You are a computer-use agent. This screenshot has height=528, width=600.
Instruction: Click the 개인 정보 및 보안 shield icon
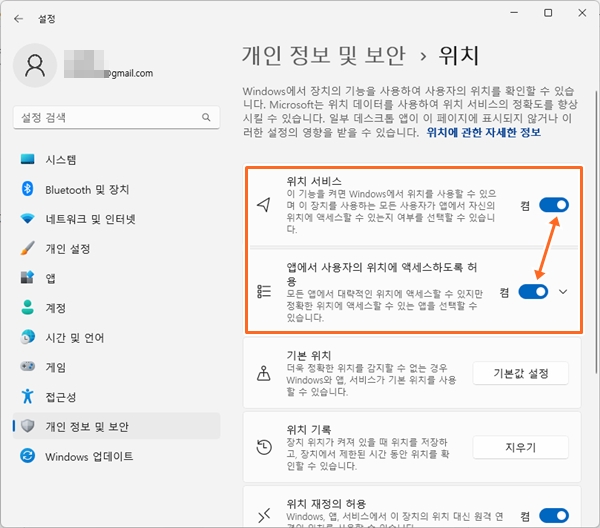click(x=28, y=426)
